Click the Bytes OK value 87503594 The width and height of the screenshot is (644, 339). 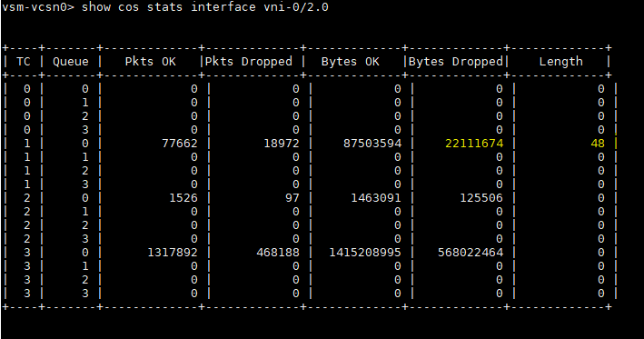coord(372,144)
